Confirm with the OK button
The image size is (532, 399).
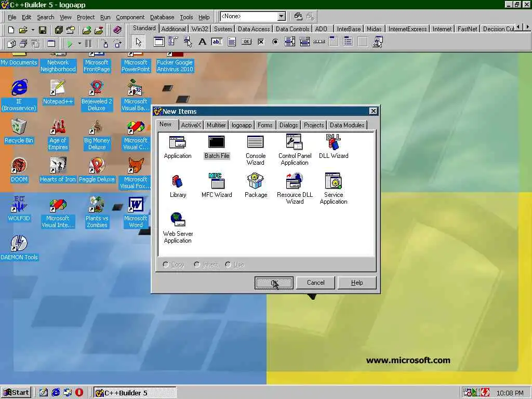274,283
